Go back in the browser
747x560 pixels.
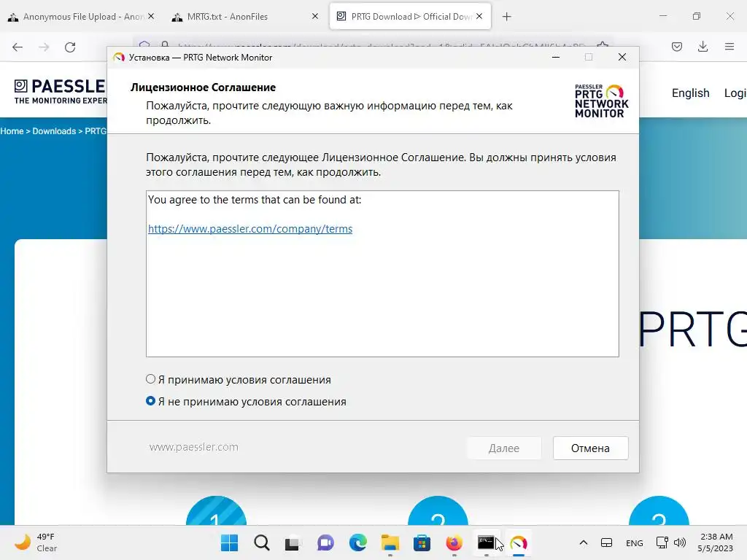pos(18,47)
